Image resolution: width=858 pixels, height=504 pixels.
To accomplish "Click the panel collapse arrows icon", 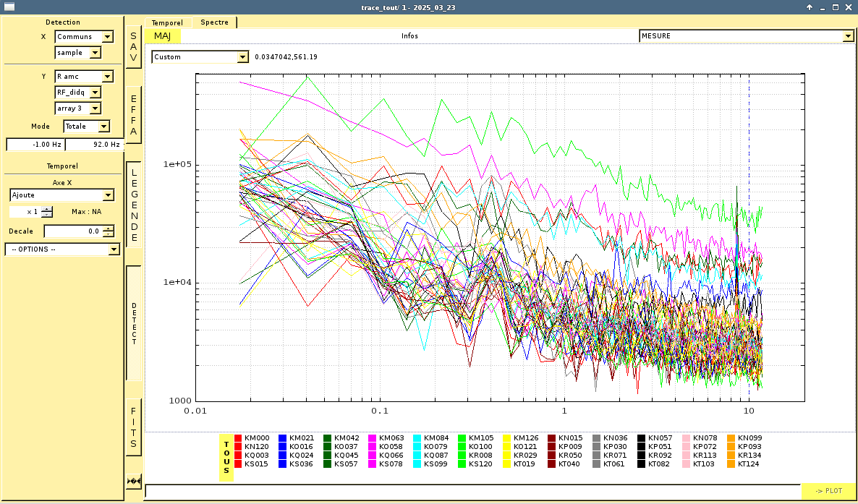I will pyautogui.click(x=134, y=481).
